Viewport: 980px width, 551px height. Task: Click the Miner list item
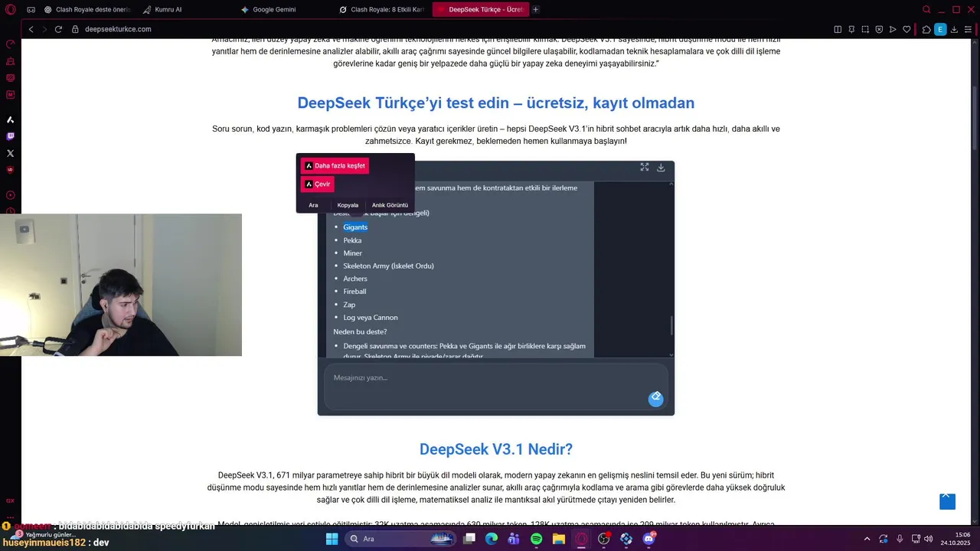tap(353, 253)
